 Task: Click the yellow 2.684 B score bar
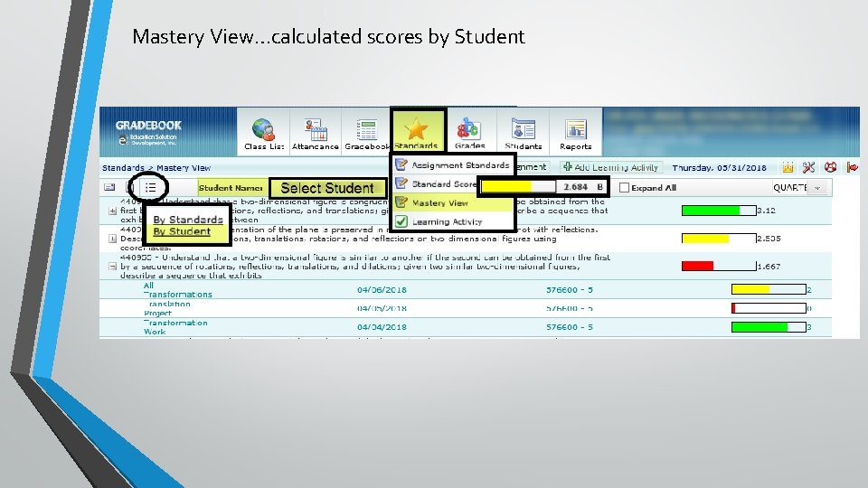(x=518, y=187)
